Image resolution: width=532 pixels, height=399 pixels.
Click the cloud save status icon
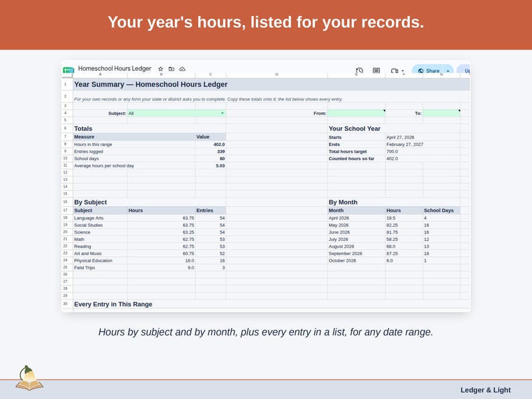click(182, 69)
